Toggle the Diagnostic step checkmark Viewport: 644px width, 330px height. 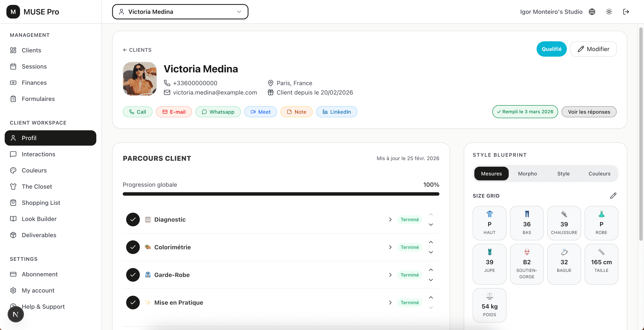(133, 220)
